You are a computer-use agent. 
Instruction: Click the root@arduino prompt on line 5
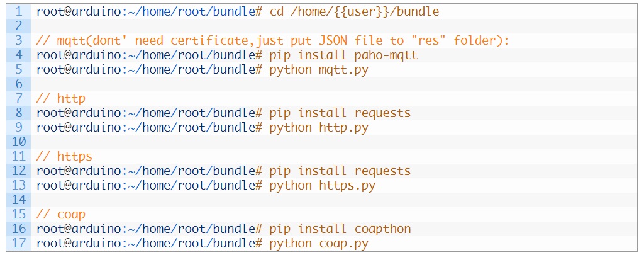(150, 70)
